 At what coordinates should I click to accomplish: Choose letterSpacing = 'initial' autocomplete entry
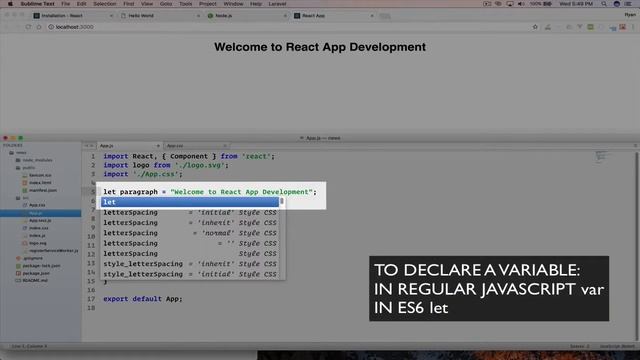pyautogui.click(x=190, y=213)
